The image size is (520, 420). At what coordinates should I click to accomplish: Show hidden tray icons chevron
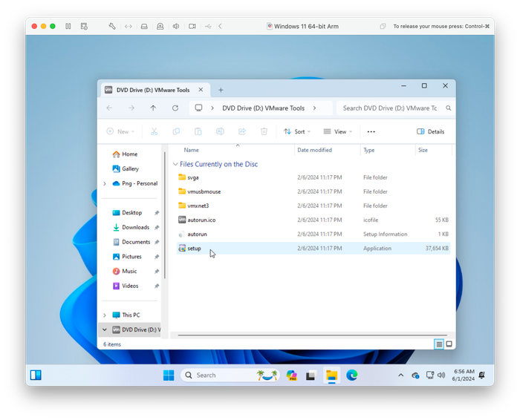[400, 375]
